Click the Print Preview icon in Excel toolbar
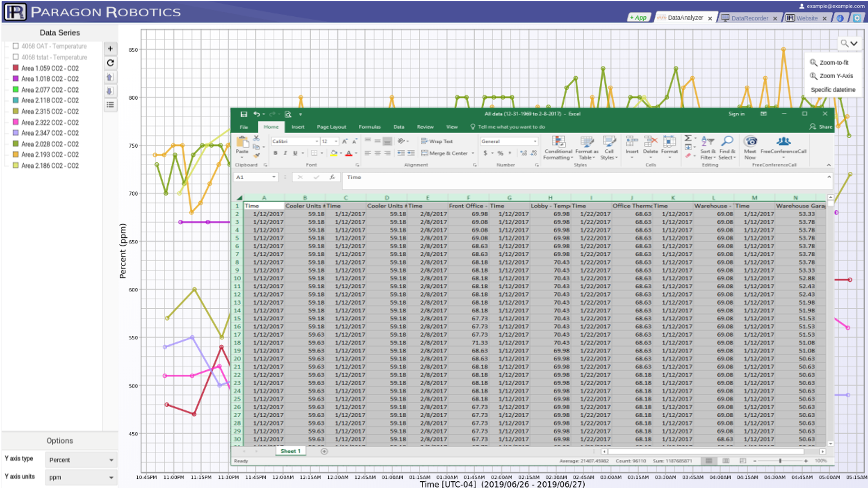The image size is (868, 488). point(288,114)
